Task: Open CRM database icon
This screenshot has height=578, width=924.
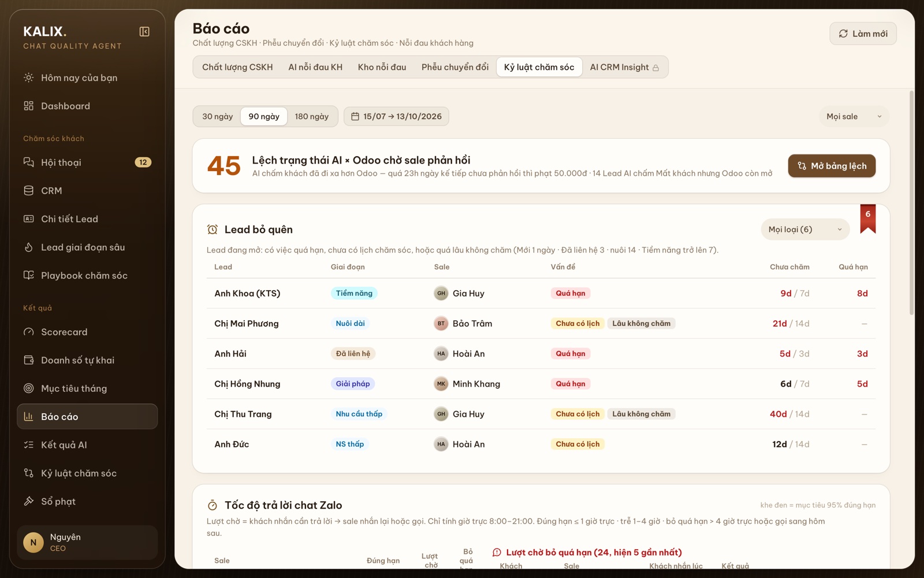Action: point(28,191)
